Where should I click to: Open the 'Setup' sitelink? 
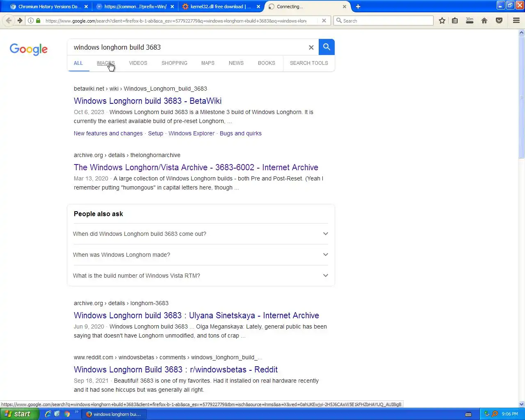pos(155,133)
